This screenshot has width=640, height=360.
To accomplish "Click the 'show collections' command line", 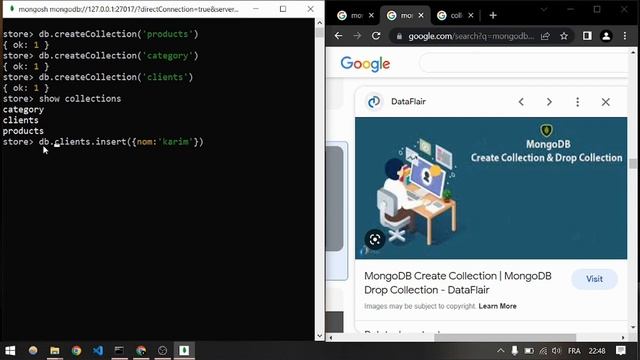I will pyautogui.click(x=62, y=99).
